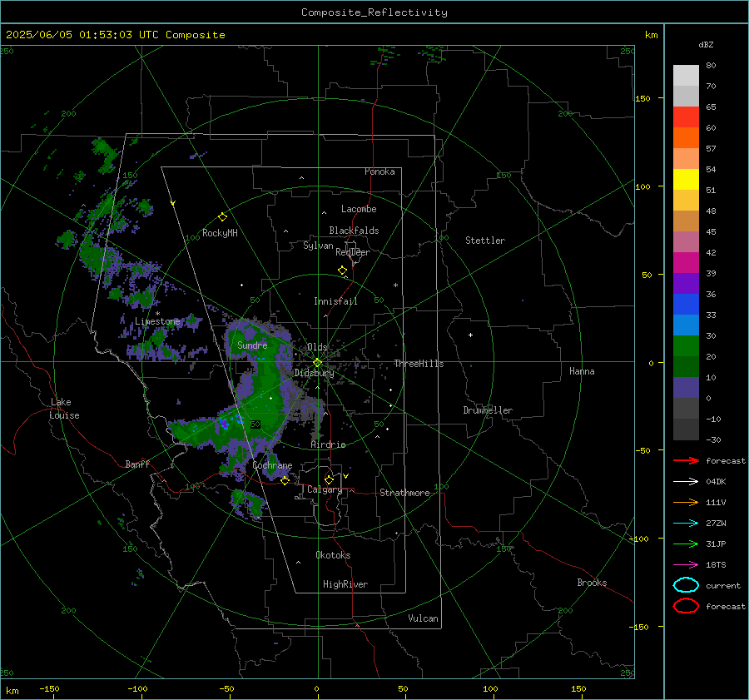This screenshot has height=700, width=749.
Task: Click the purple 36-39 dBZ swatch
Action: 686,284
